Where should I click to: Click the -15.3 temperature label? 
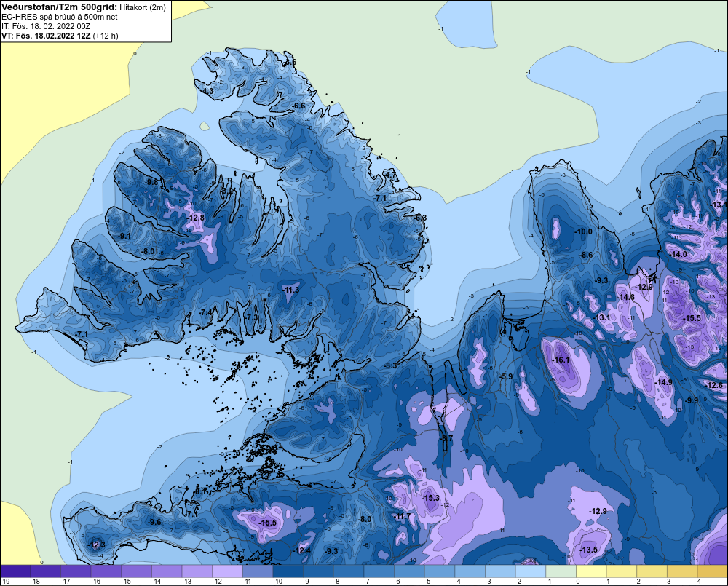point(431,498)
